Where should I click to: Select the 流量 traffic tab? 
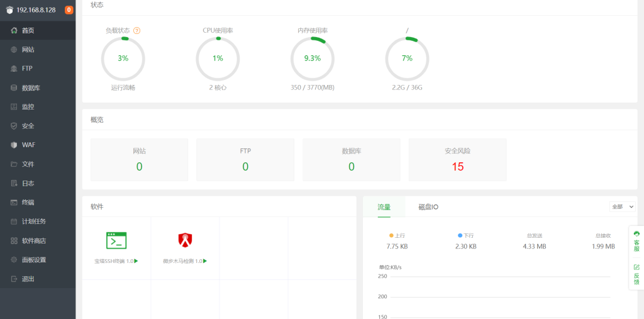(x=384, y=207)
